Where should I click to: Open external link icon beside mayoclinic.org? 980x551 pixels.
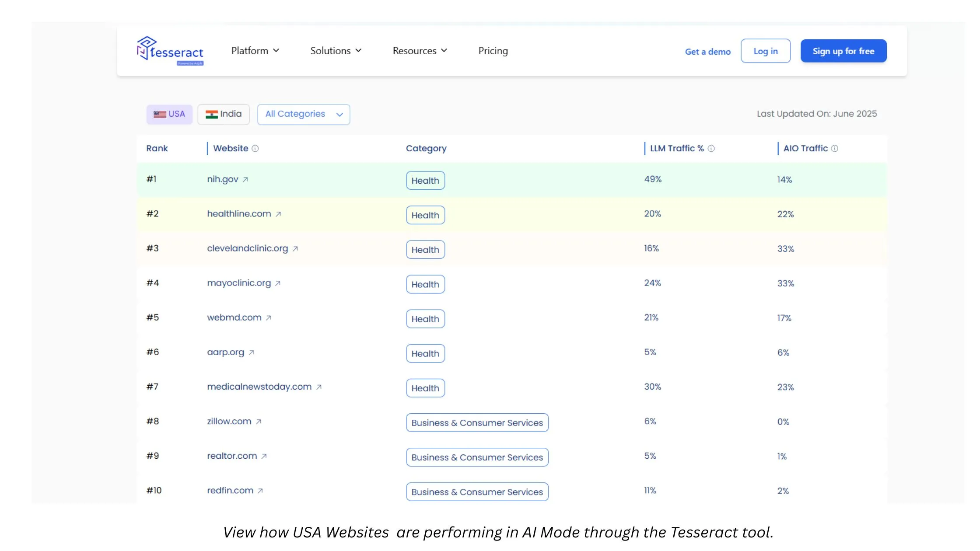click(x=278, y=283)
